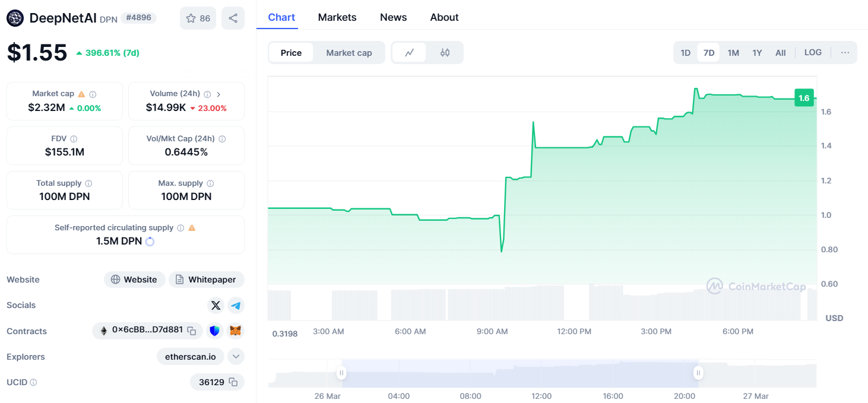Open the News tab
This screenshot has height=403, width=868.
(393, 17)
